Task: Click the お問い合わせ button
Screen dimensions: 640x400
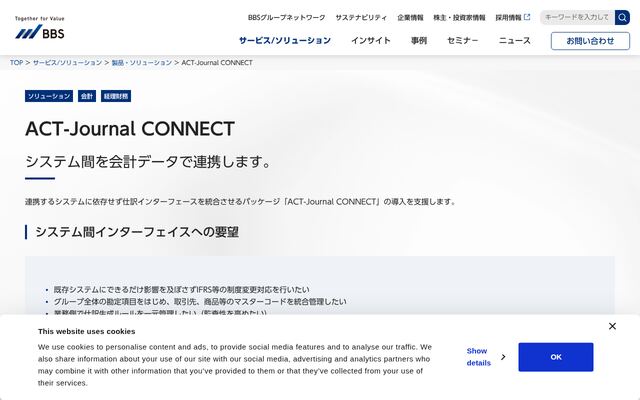Action: (590, 41)
